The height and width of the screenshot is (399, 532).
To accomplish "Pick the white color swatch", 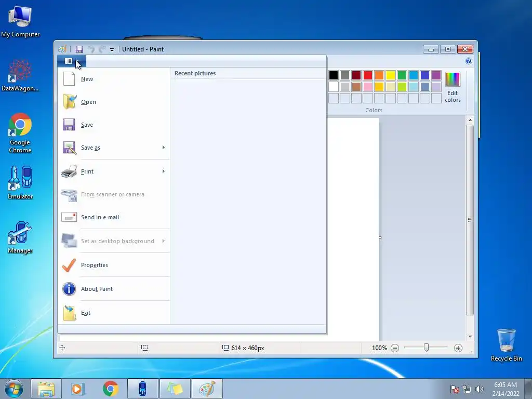I will point(334,87).
